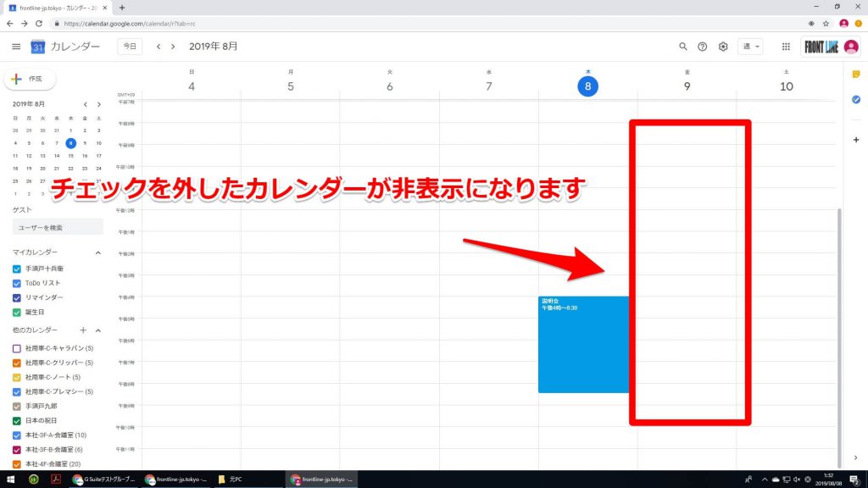Add another calendar with plus icon
868x488 pixels.
pos(83,330)
